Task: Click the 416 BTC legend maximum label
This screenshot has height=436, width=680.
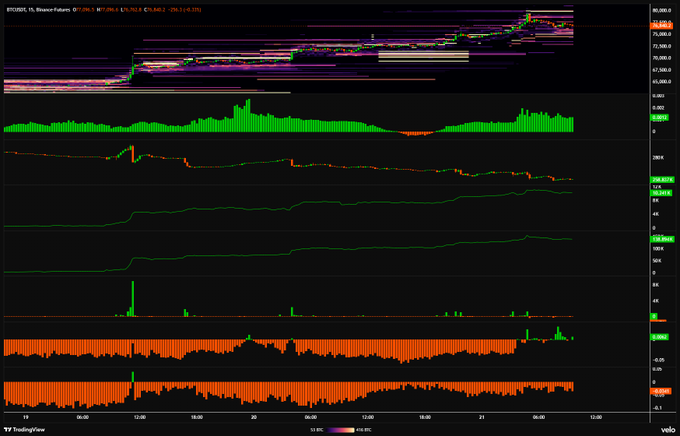Action: [363, 430]
